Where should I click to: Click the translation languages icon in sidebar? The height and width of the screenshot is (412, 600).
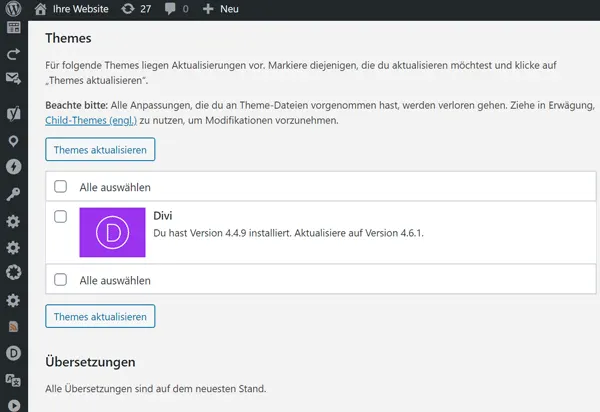click(13, 380)
